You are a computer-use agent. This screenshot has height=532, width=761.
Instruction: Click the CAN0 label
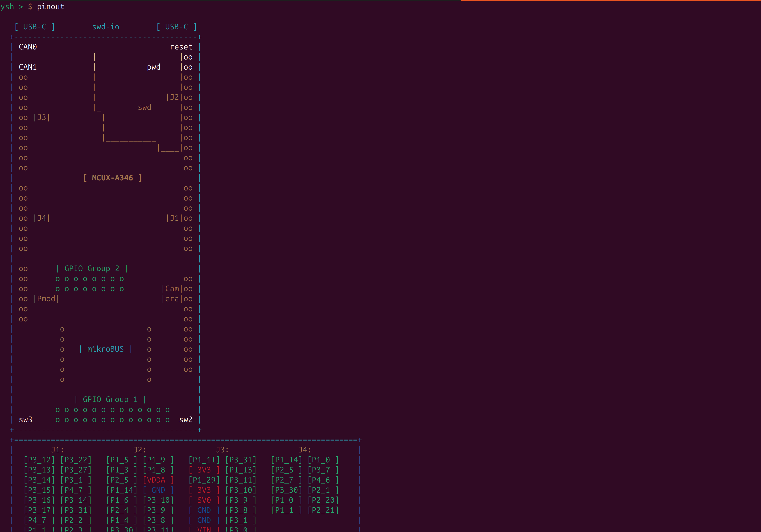28,47
